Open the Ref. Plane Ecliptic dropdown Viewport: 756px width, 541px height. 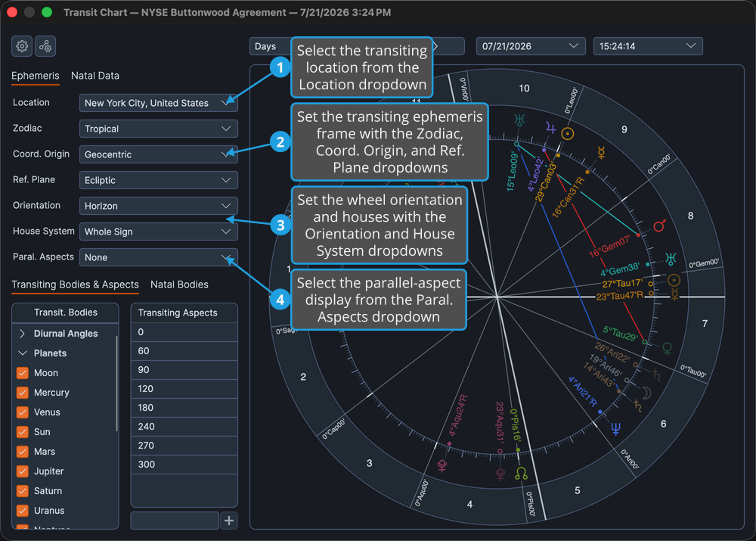(158, 181)
